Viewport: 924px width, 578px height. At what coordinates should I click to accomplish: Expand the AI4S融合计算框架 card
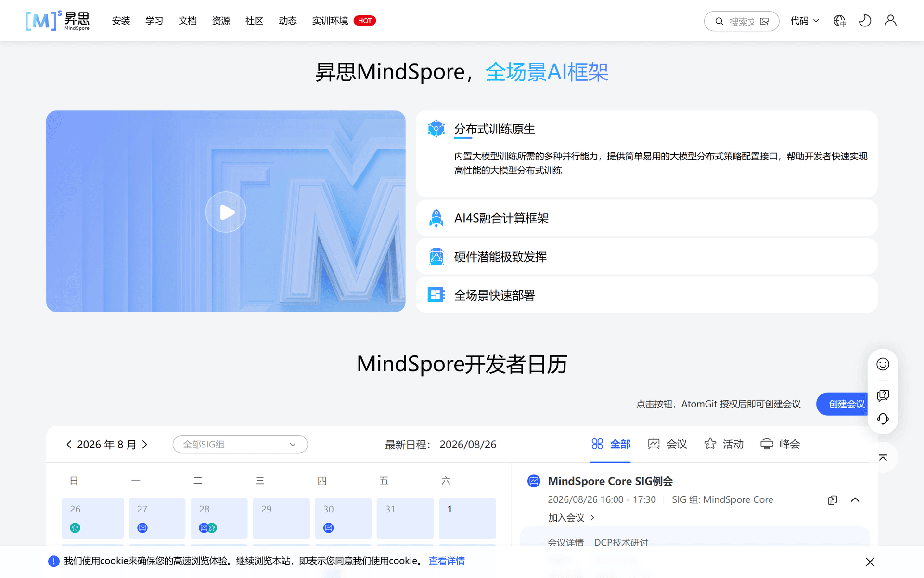click(x=646, y=218)
